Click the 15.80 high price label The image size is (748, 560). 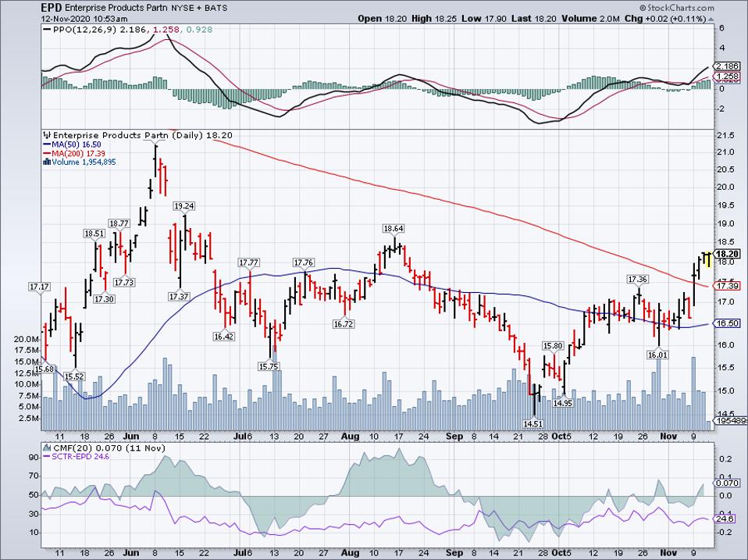point(554,345)
